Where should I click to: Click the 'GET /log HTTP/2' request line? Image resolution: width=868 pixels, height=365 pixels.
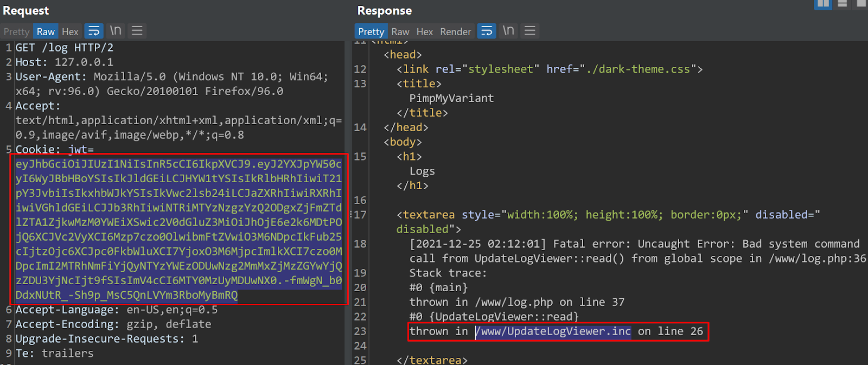(65, 48)
